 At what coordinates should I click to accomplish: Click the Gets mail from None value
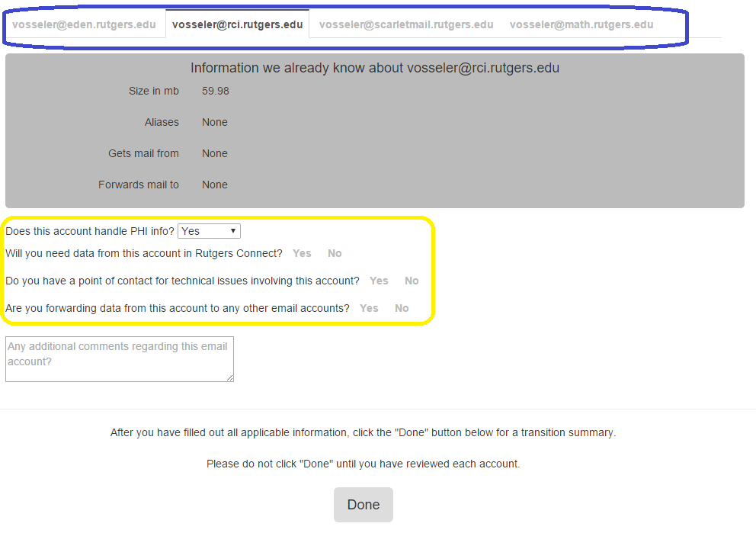pos(215,153)
